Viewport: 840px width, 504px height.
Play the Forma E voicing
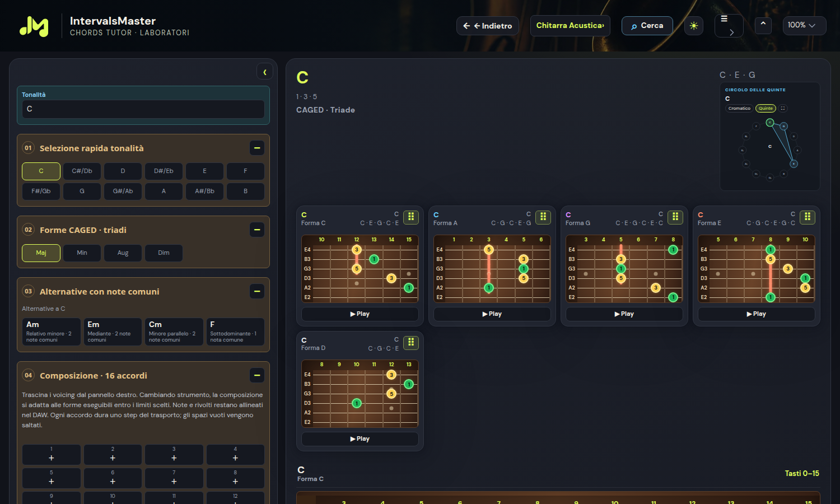(757, 314)
